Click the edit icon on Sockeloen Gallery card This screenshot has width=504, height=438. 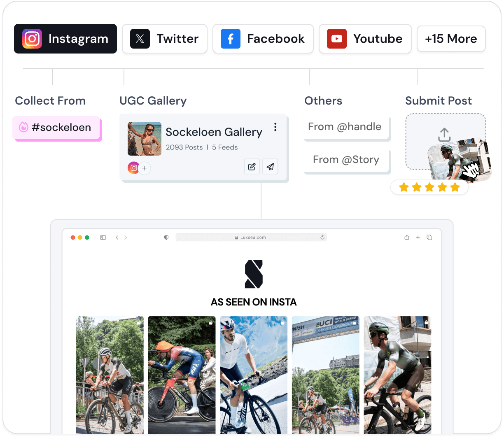(252, 167)
